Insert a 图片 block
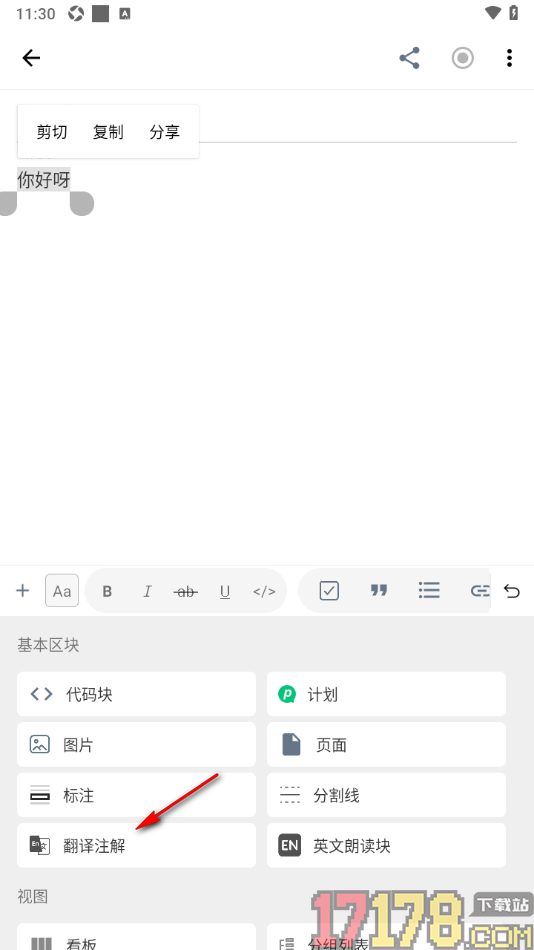 pos(136,744)
